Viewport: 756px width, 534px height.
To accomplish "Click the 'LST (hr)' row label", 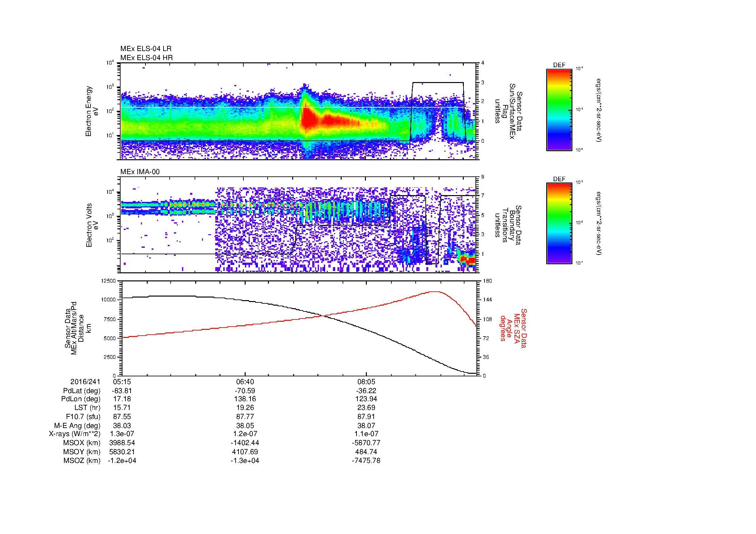I will (x=87, y=408).
